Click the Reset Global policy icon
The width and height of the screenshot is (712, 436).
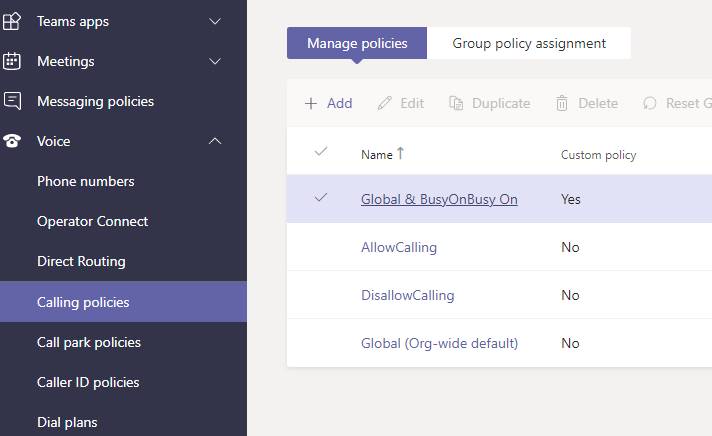click(x=650, y=103)
